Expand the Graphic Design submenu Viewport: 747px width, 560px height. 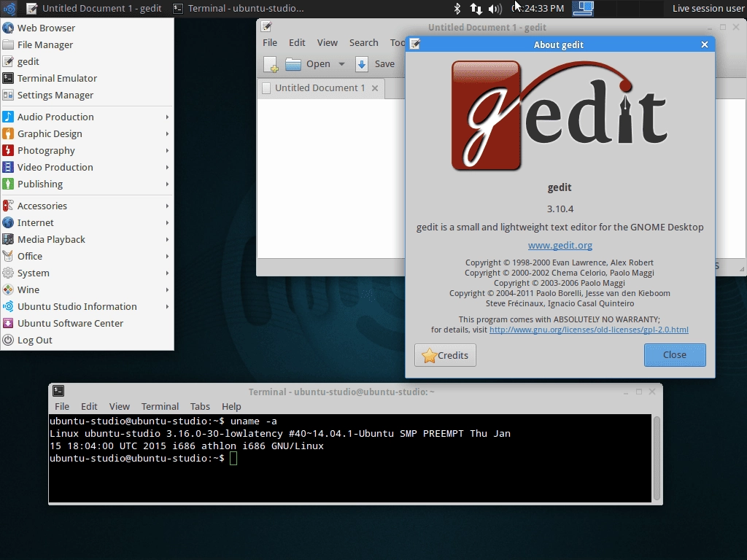88,134
